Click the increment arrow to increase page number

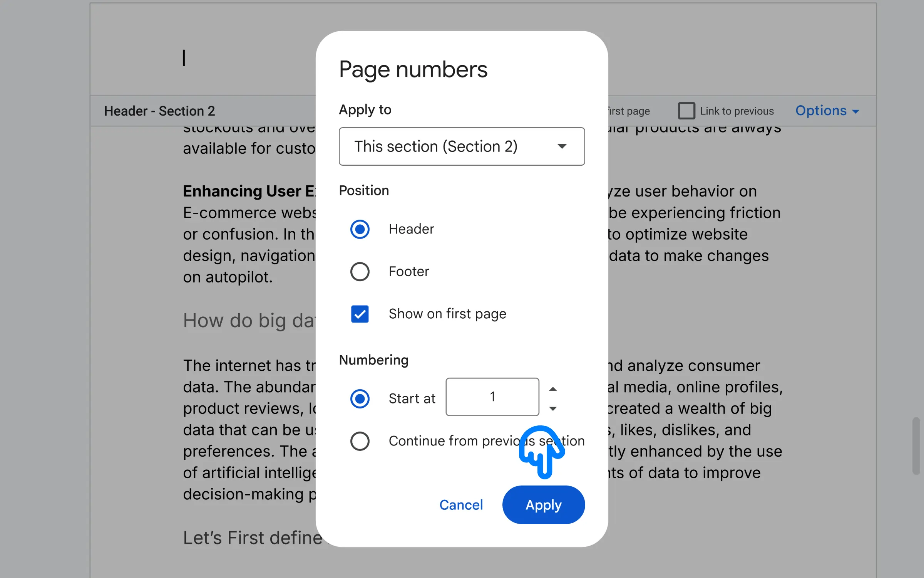(552, 388)
